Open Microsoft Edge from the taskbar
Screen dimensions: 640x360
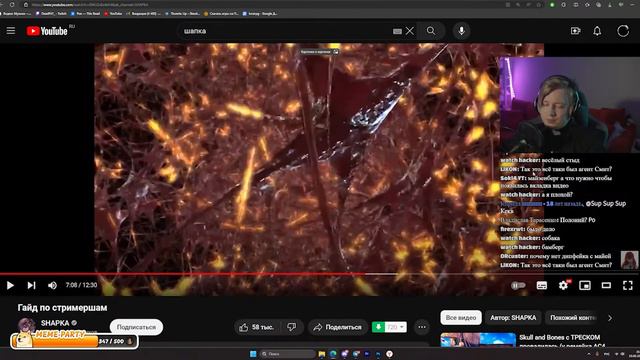pos(333,354)
